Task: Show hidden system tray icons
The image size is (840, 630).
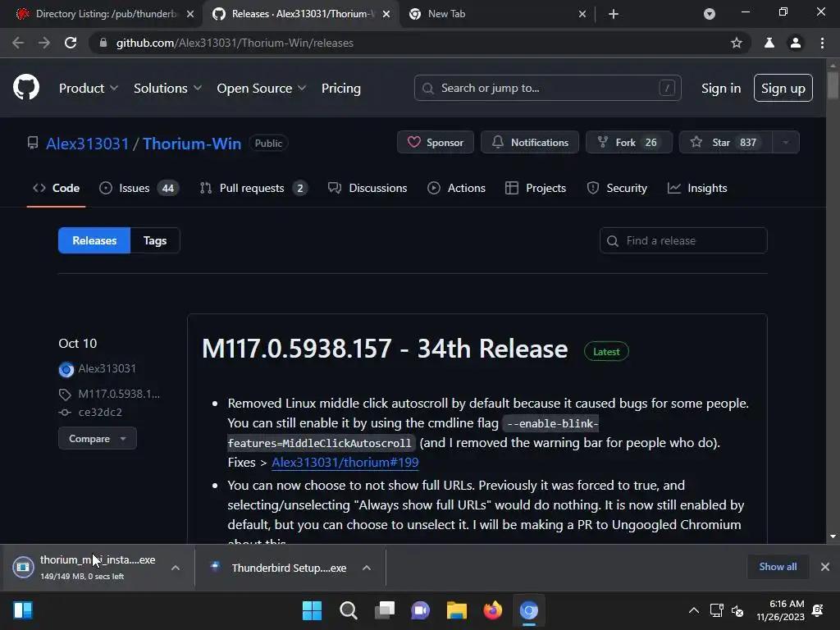Action: click(694, 610)
